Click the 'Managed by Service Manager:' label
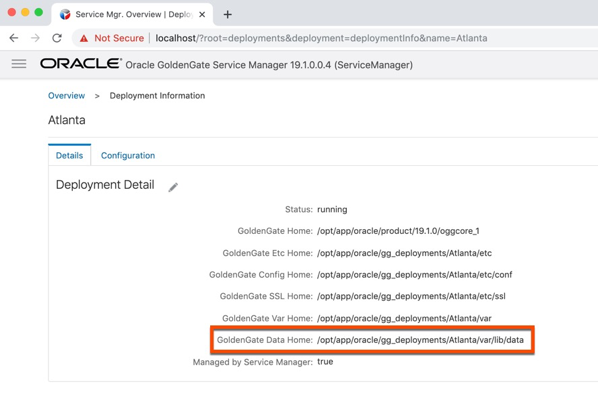This screenshot has width=598, height=397. pos(253,362)
